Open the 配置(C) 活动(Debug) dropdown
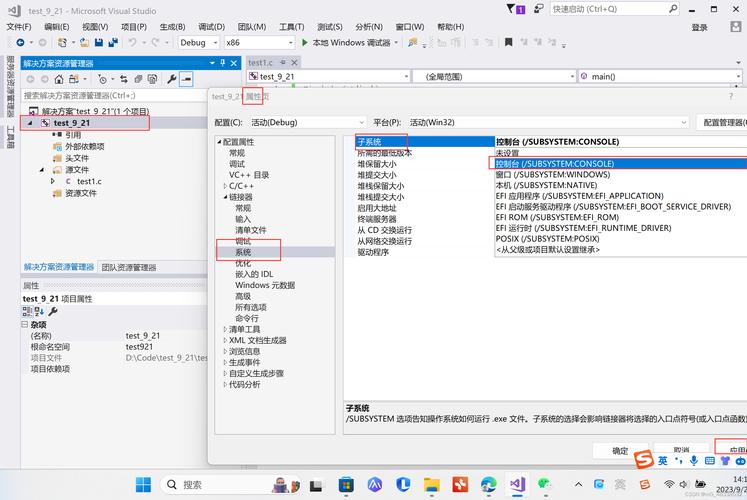This screenshot has height=500, width=747. pyautogui.click(x=307, y=122)
